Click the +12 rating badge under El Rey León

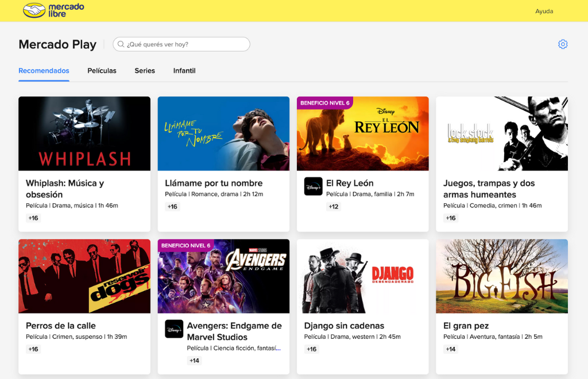[x=334, y=207]
